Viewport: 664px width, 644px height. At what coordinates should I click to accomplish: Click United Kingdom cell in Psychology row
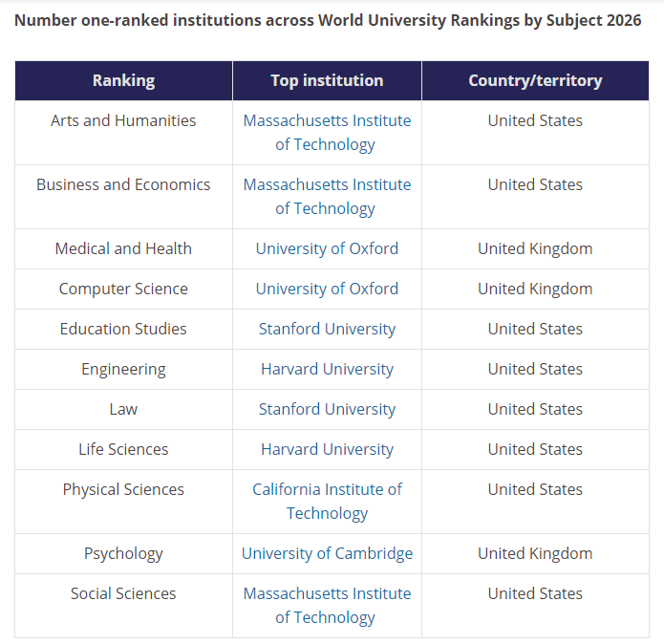pos(535,553)
